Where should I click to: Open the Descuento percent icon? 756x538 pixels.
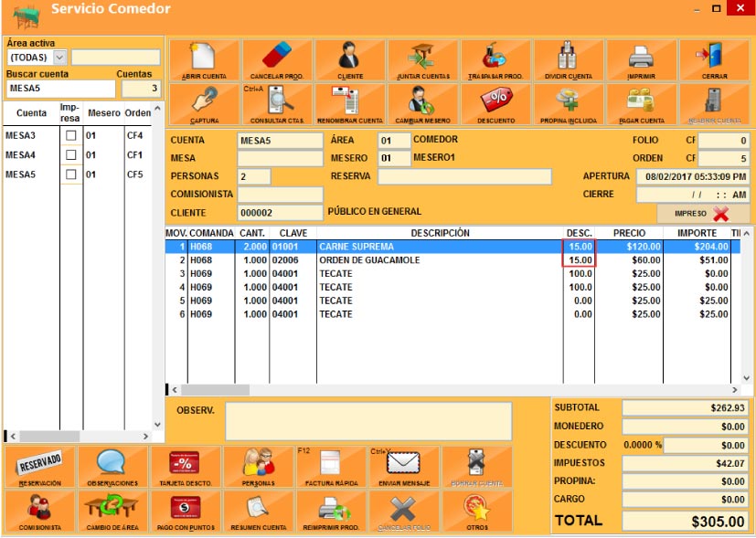point(495,103)
